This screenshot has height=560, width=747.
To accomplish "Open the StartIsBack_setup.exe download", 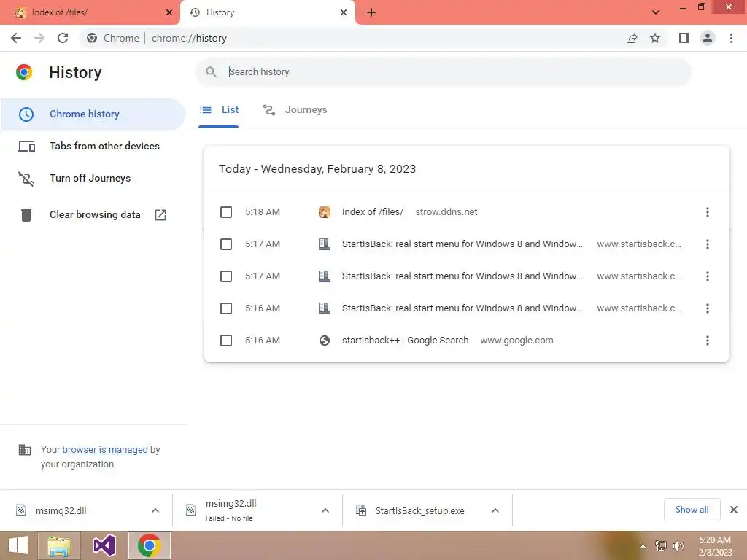I will click(x=419, y=511).
